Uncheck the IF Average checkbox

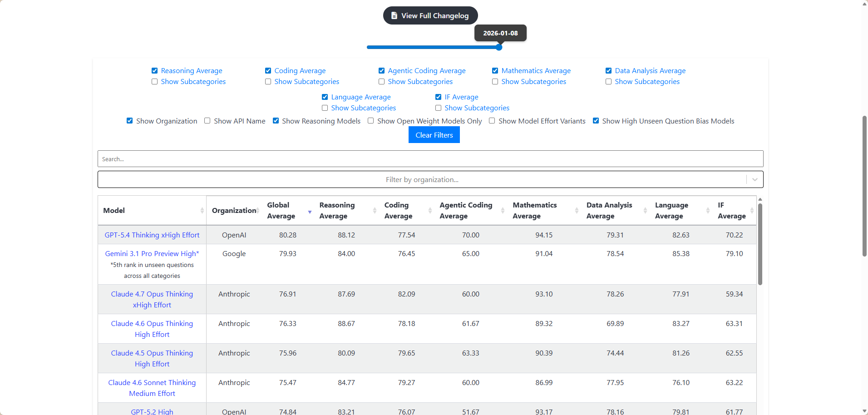pos(438,97)
